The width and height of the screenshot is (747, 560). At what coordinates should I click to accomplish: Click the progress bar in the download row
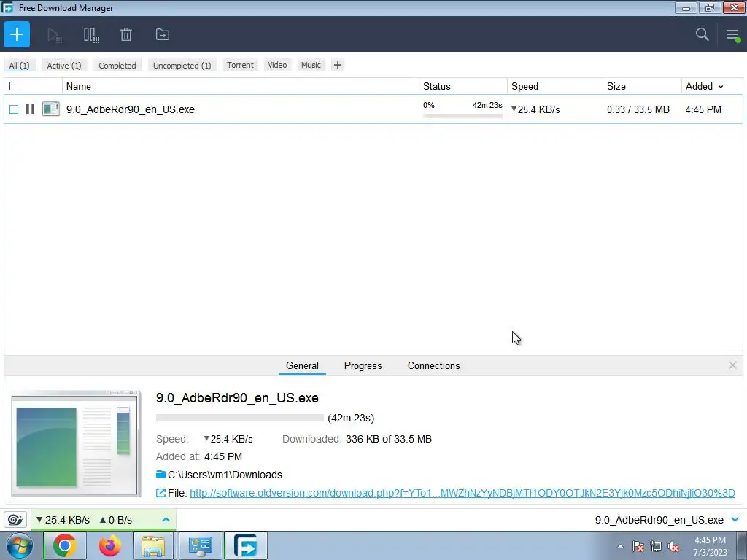[462, 116]
